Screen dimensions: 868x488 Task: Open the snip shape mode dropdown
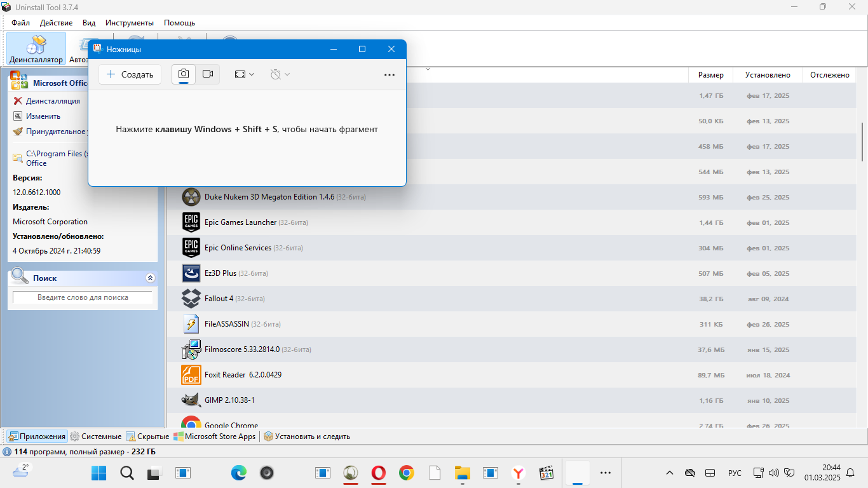tap(245, 74)
